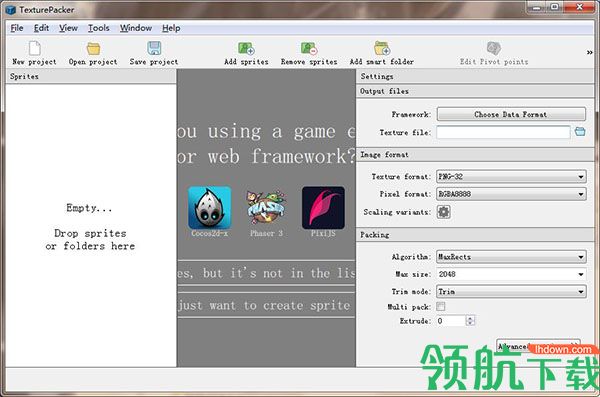
Task: Open the Max size dropdown
Action: tap(511, 274)
